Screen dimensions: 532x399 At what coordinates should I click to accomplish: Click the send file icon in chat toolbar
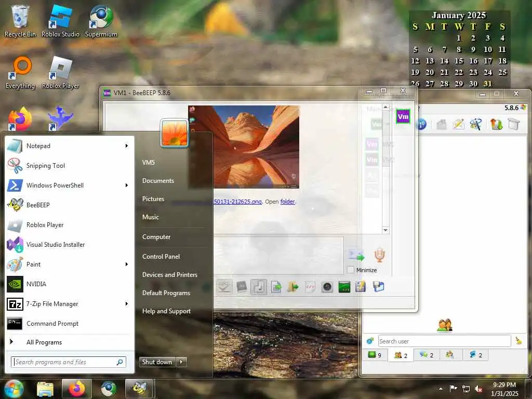click(276, 287)
